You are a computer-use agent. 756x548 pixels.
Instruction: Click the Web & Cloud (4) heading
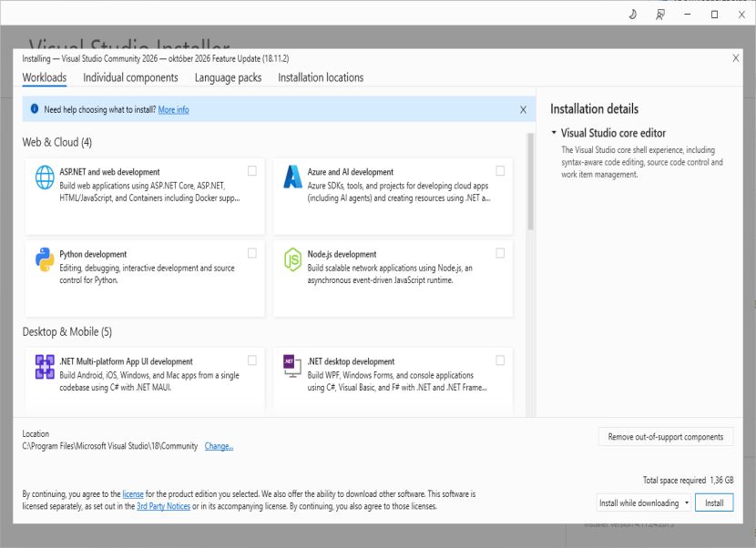[56, 142]
